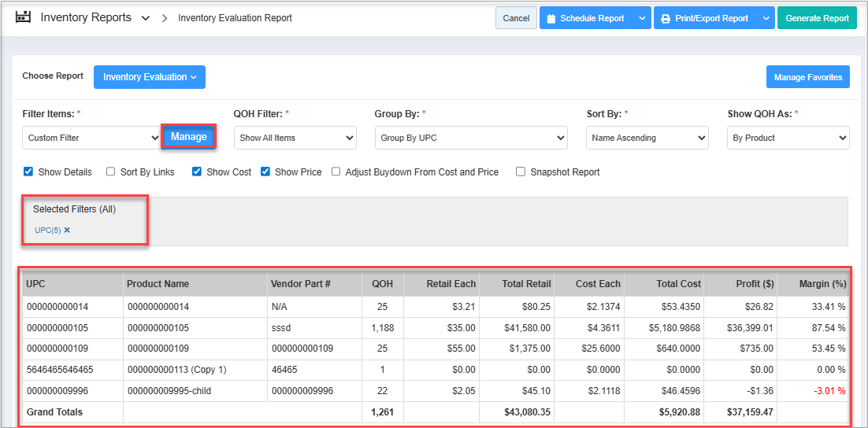The image size is (868, 428).
Task: Open the Inventory Evaluation report chooser
Action: (149, 77)
